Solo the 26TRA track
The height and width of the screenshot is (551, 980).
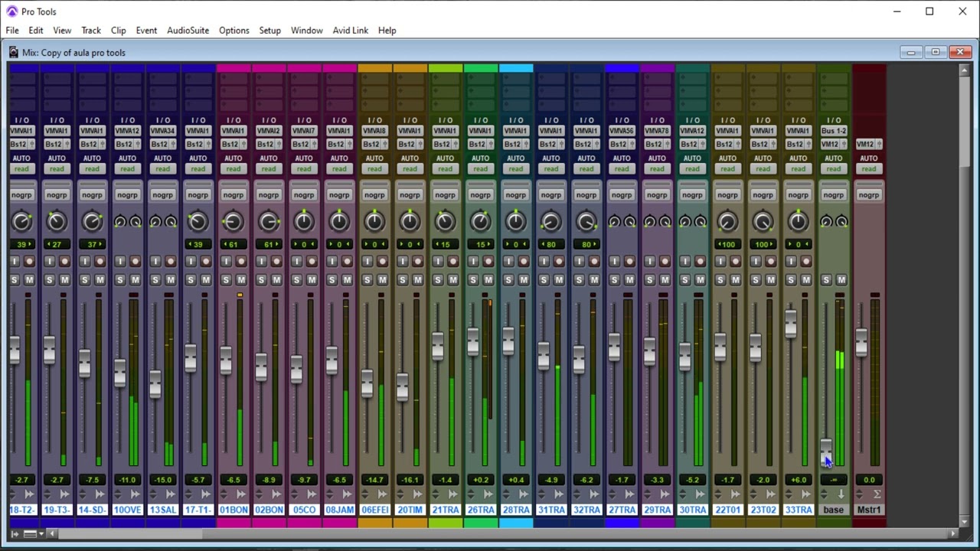[x=473, y=280]
